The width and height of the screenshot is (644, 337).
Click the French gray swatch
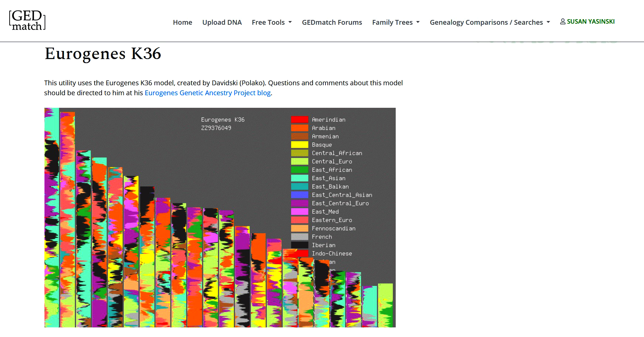pos(300,237)
